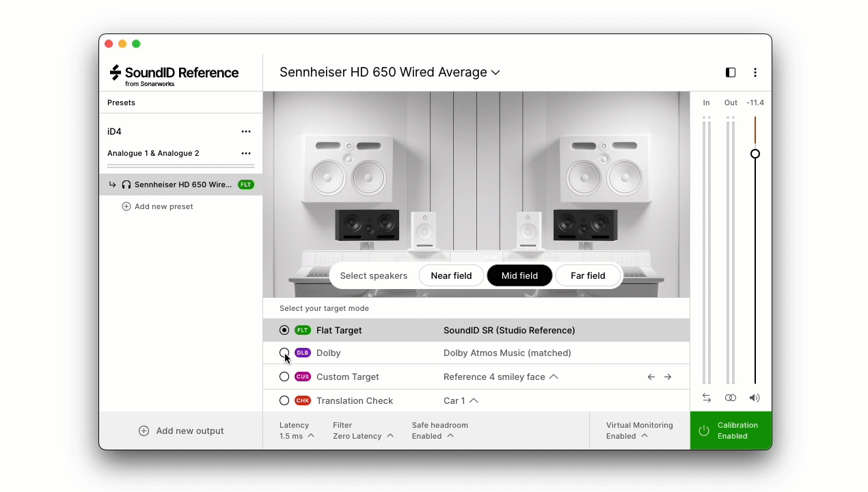
Task: Select Near field speakers
Action: click(451, 275)
